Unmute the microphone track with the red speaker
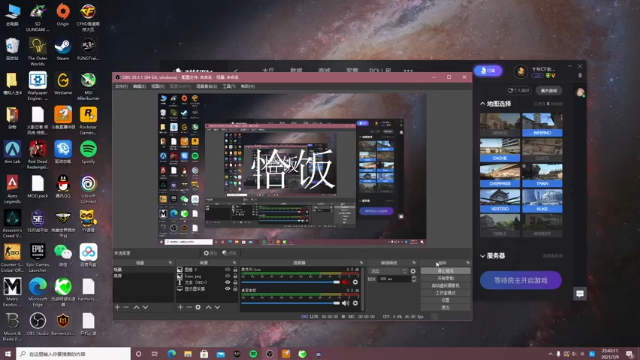Image resolution: width=640 pixels, height=360 pixels. [x=346, y=282]
